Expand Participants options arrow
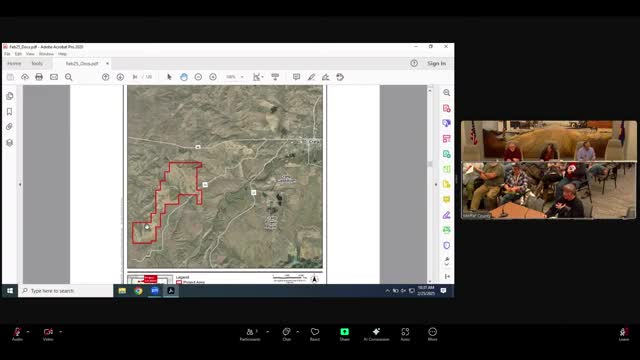Viewport: 640px width, 360px height. 267,331
